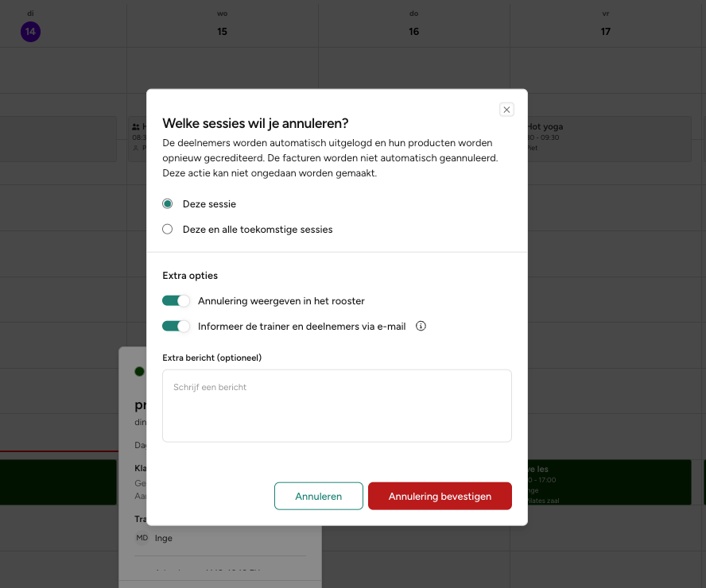The image size is (706, 588).
Task: Select the highlighted date 14 circle
Action: click(x=30, y=32)
